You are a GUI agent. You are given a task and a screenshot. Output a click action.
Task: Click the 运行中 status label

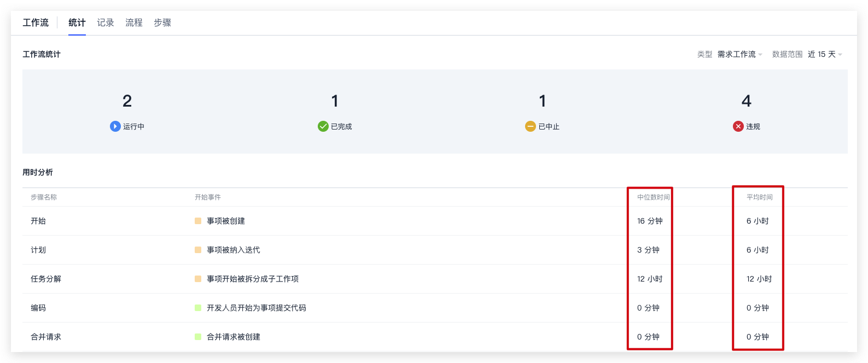point(134,126)
